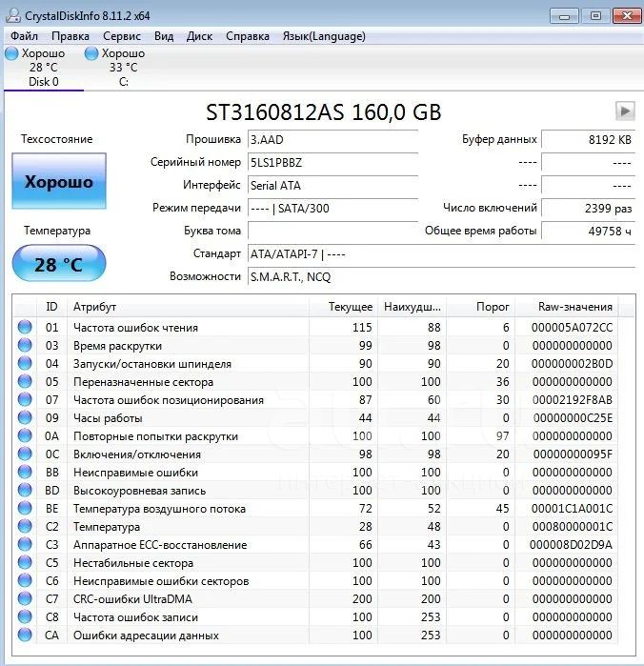Open the Сервис menu

122,36
